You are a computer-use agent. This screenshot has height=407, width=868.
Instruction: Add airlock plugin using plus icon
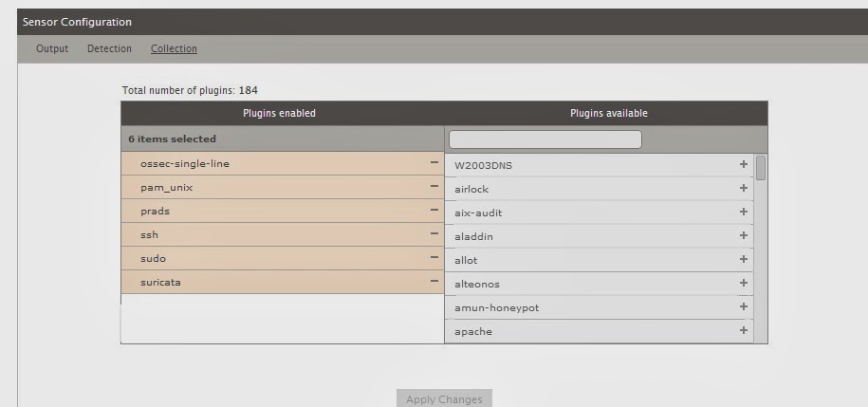point(744,189)
